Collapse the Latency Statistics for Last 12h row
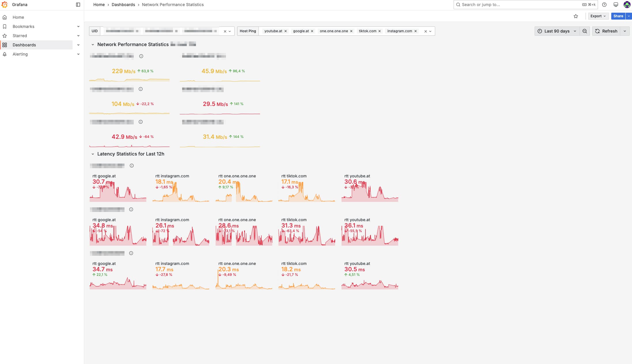 coord(93,154)
